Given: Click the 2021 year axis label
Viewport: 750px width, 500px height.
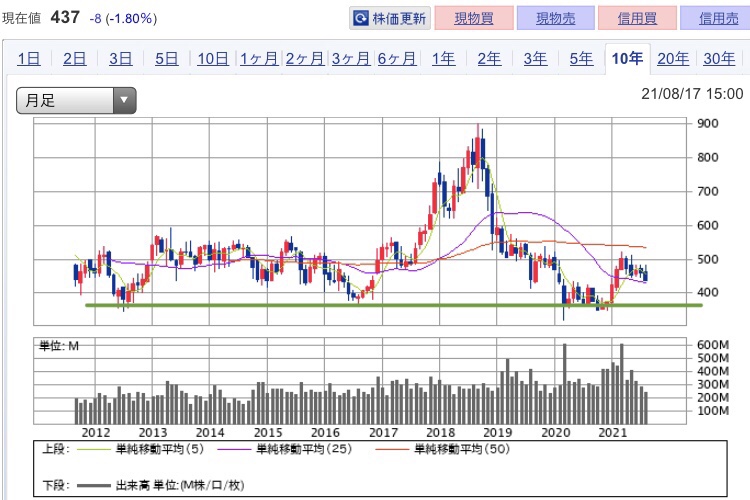Looking at the screenshot, I should (613, 433).
